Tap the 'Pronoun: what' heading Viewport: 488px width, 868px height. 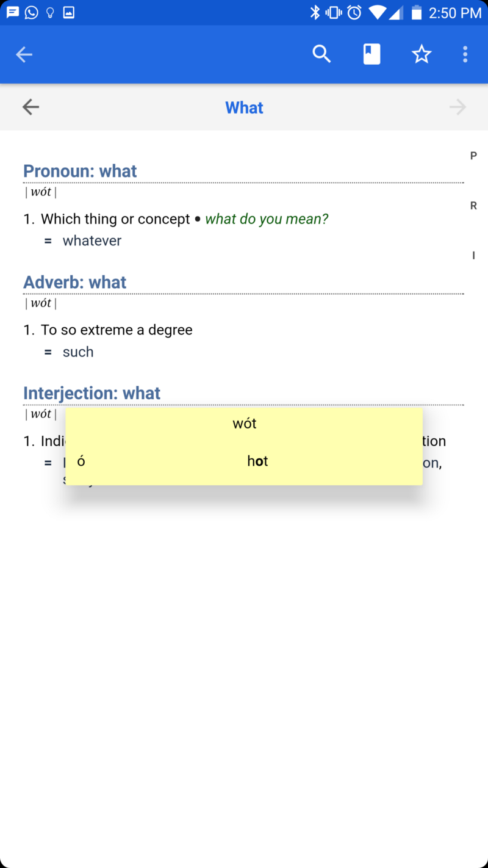point(80,171)
